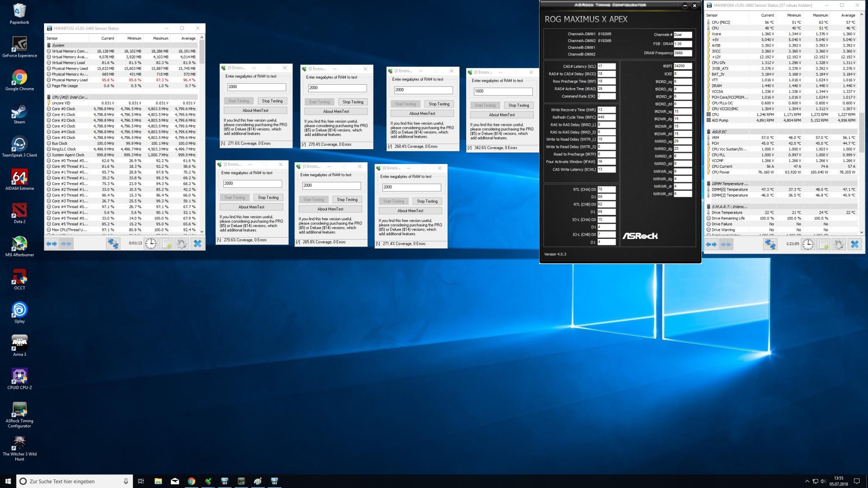
Task: Click logging sheet icon in HWiNFO32 toolbar
Action: (x=167, y=244)
